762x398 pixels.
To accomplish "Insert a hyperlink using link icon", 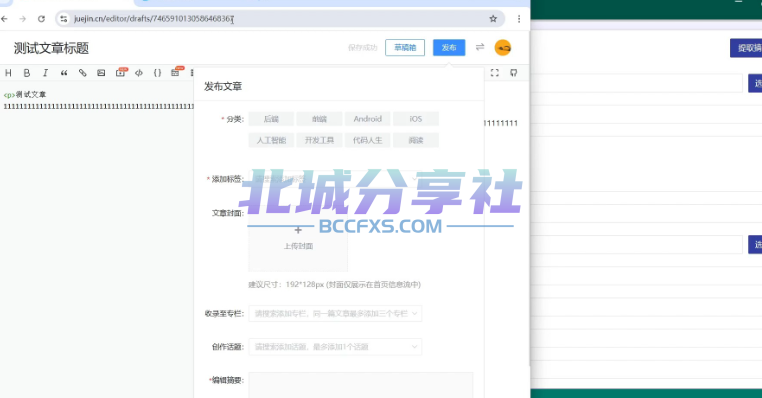I will click(x=83, y=73).
